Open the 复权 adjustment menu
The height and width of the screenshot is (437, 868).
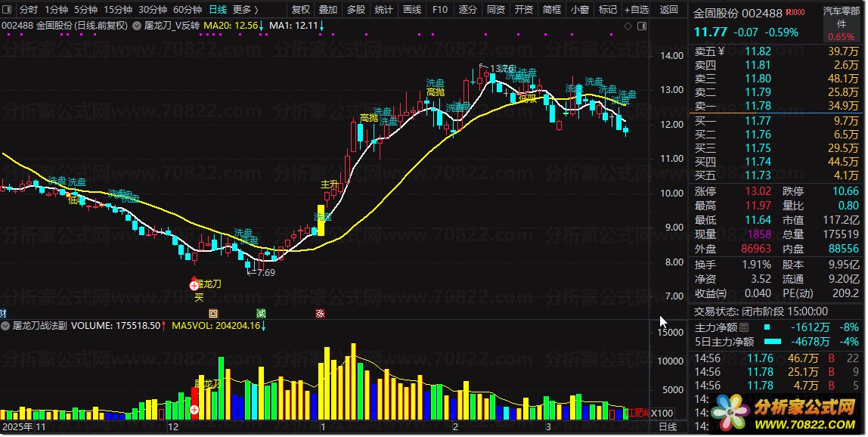click(301, 9)
